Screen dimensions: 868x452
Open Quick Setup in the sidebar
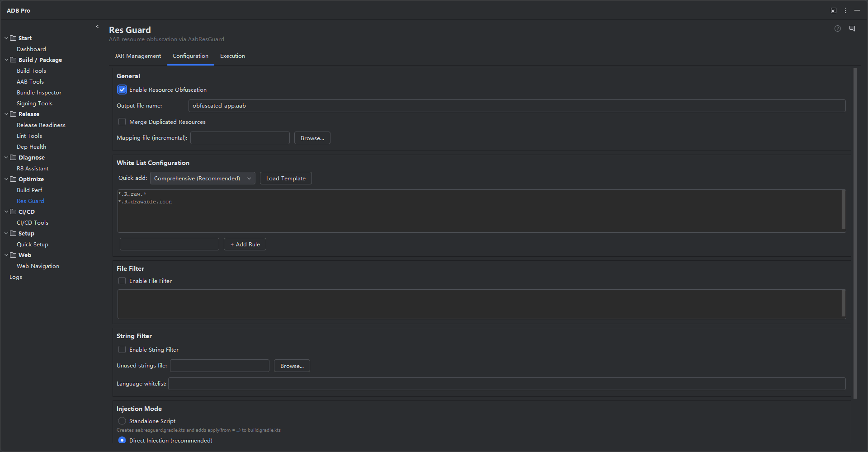tap(33, 244)
